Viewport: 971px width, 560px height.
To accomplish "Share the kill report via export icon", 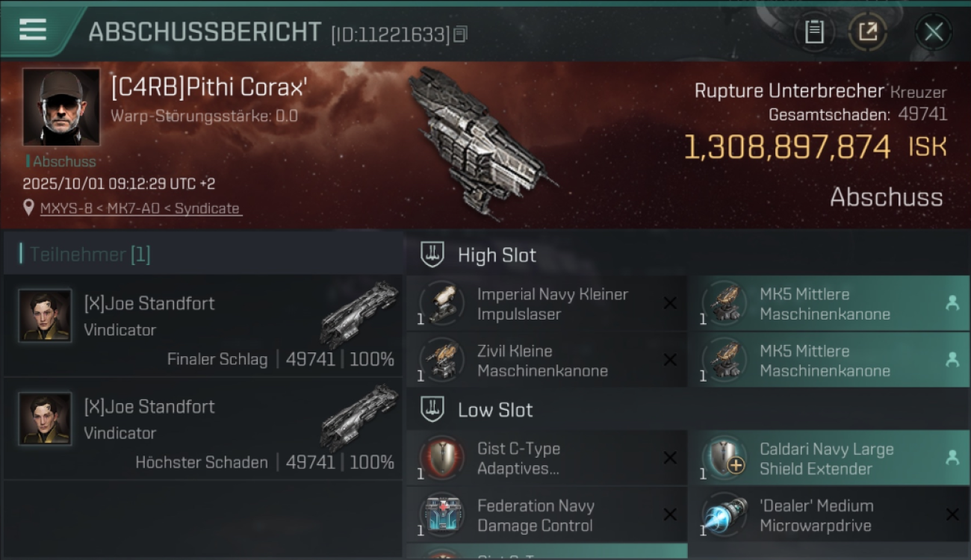I will pyautogui.click(x=867, y=32).
